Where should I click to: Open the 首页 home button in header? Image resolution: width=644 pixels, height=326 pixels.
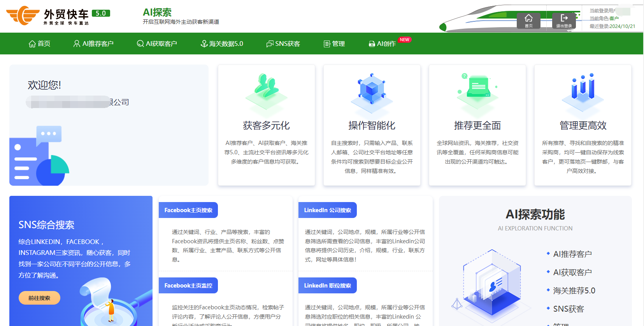[528, 21]
